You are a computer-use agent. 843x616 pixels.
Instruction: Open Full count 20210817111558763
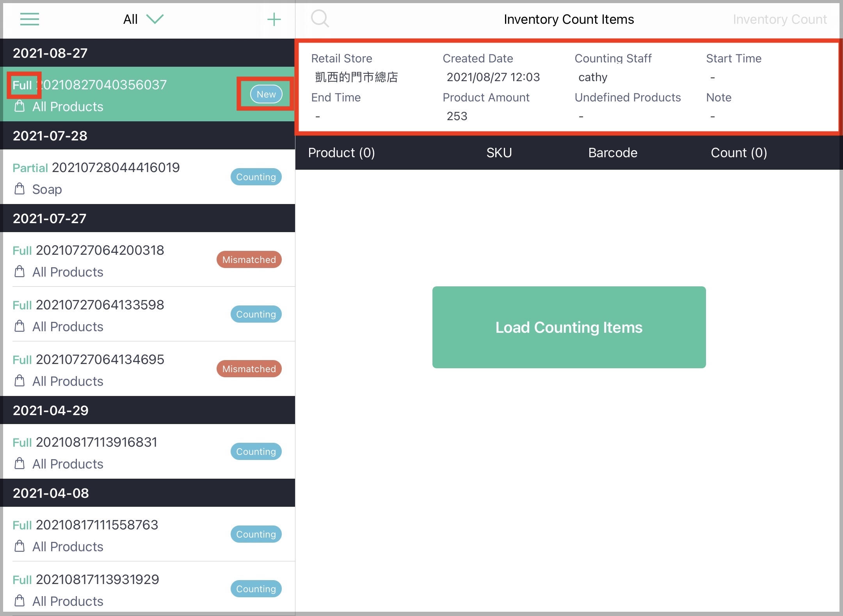(x=148, y=534)
